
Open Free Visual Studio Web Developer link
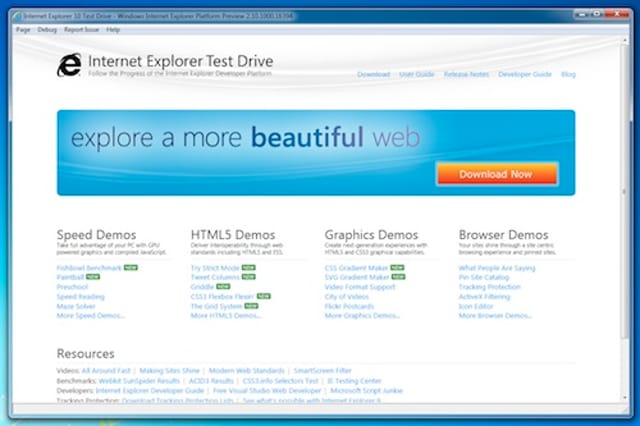pos(267,391)
